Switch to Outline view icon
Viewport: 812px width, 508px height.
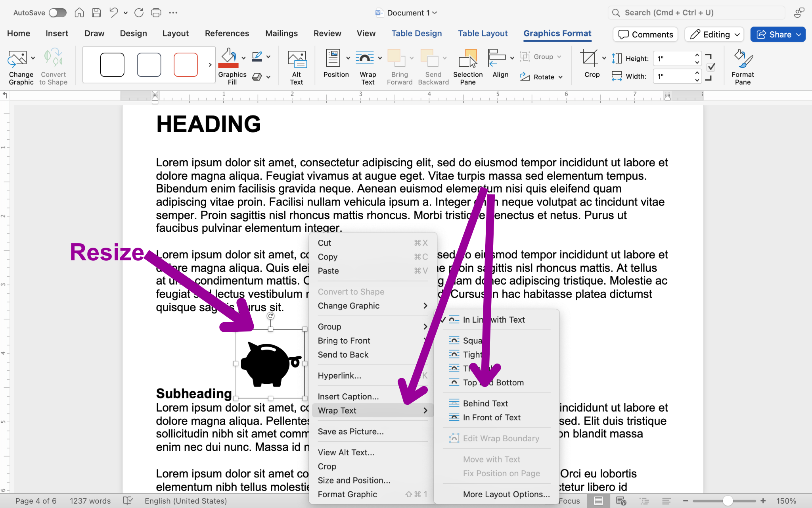coord(644,501)
